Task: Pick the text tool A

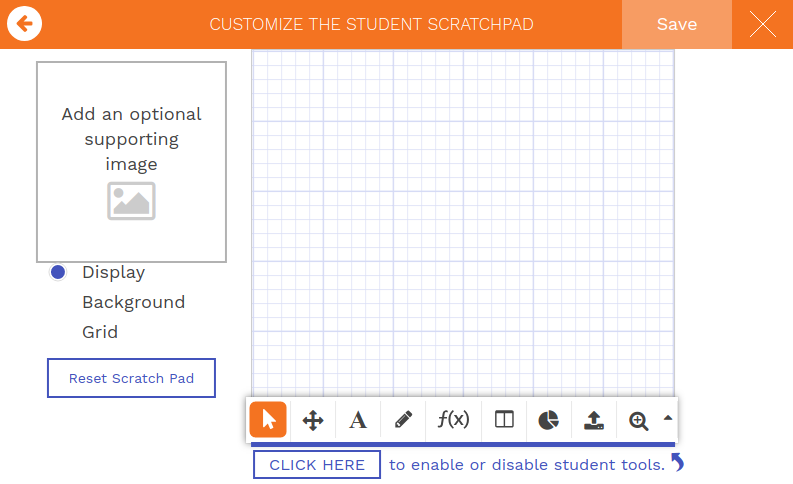Action: click(x=358, y=420)
